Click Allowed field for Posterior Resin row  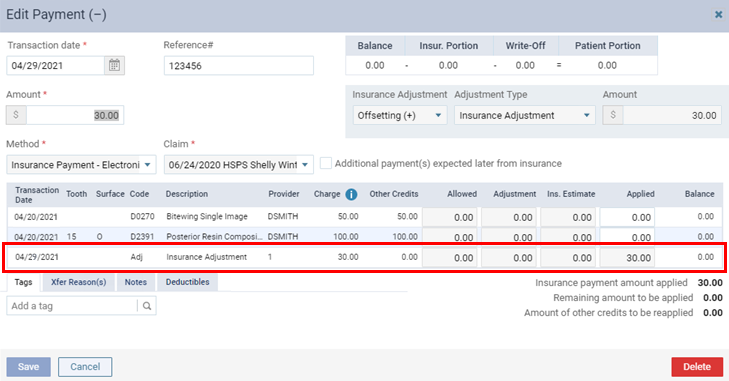coord(450,237)
